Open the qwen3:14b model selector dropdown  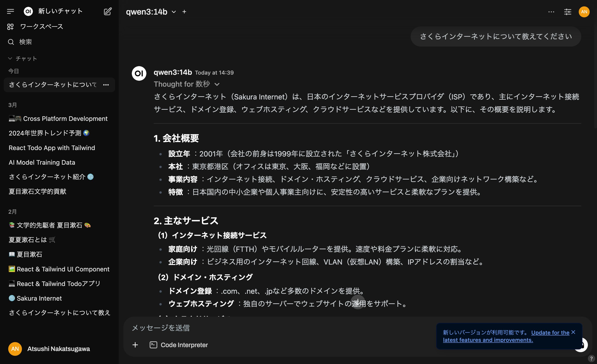pos(174,12)
